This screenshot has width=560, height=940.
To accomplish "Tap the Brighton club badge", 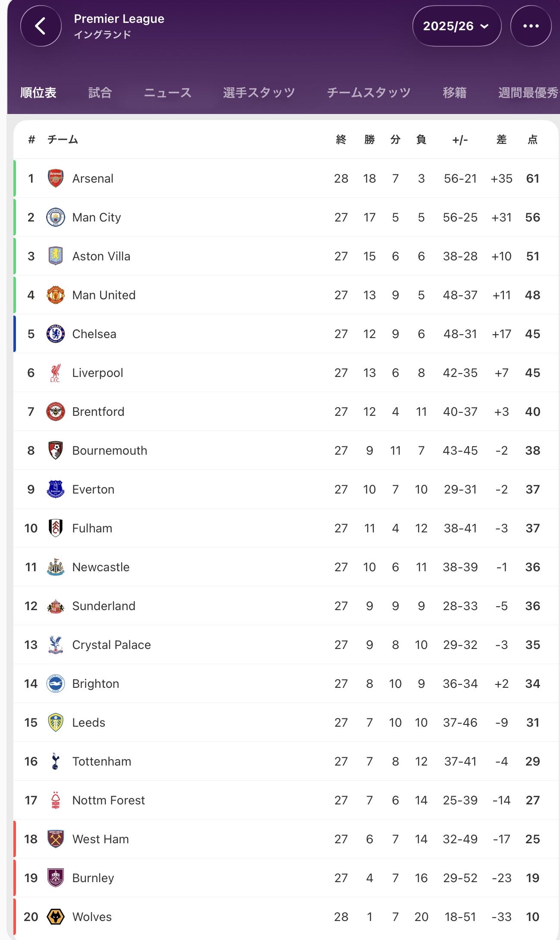I will pyautogui.click(x=56, y=684).
